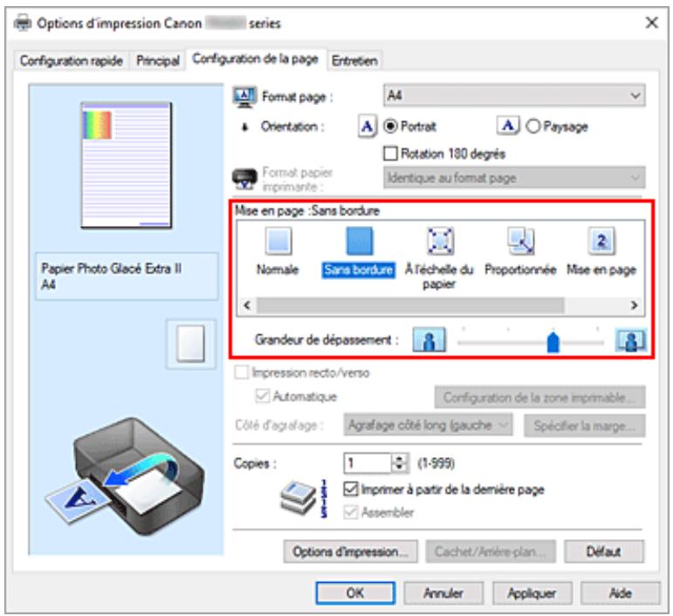Click the Copies number input field

tap(368, 462)
